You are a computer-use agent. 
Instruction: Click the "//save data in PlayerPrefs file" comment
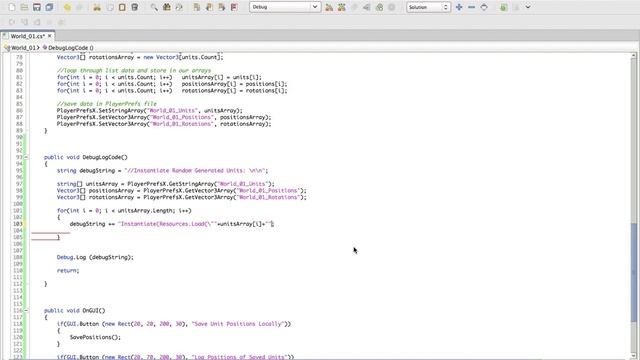[x=107, y=104]
